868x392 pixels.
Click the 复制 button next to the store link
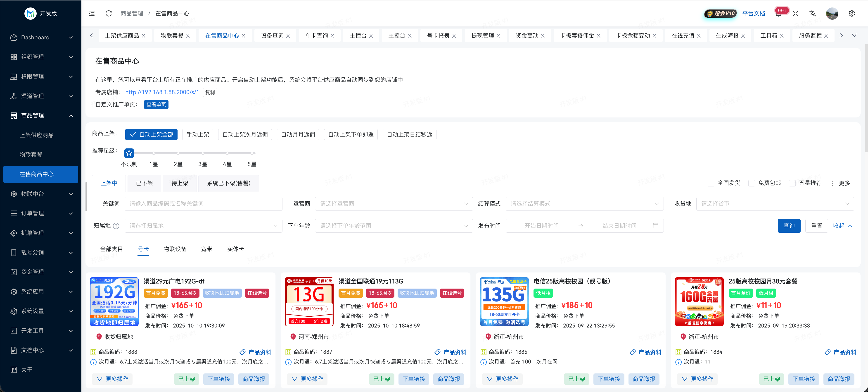210,92
